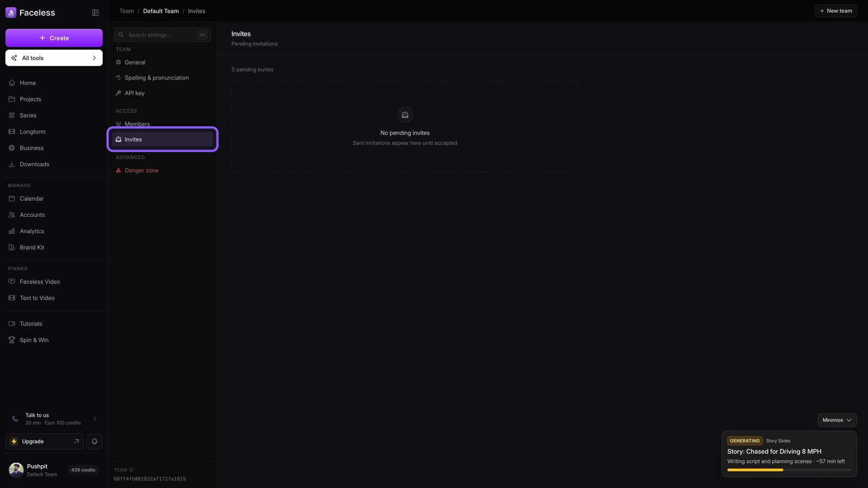The width and height of the screenshot is (868, 488).
Task: Select the Invites settings item
Action: [x=163, y=139]
